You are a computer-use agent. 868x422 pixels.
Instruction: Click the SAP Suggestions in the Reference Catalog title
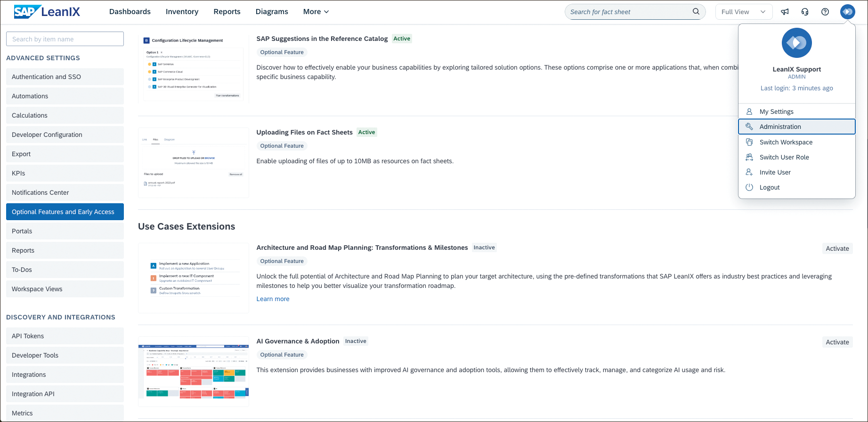[322, 39]
